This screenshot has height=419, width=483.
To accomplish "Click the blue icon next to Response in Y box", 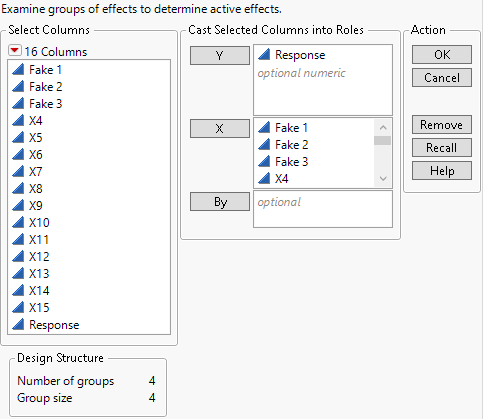I will pyautogui.click(x=264, y=54).
